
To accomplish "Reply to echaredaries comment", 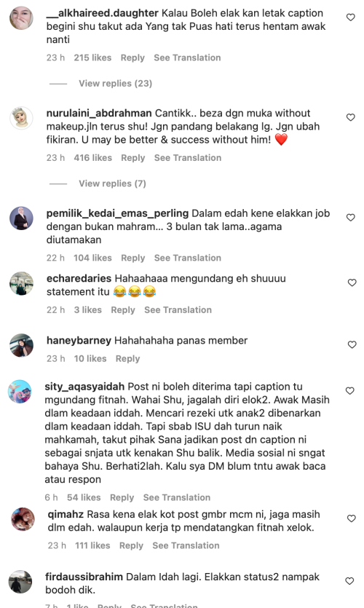I will (x=123, y=309).
